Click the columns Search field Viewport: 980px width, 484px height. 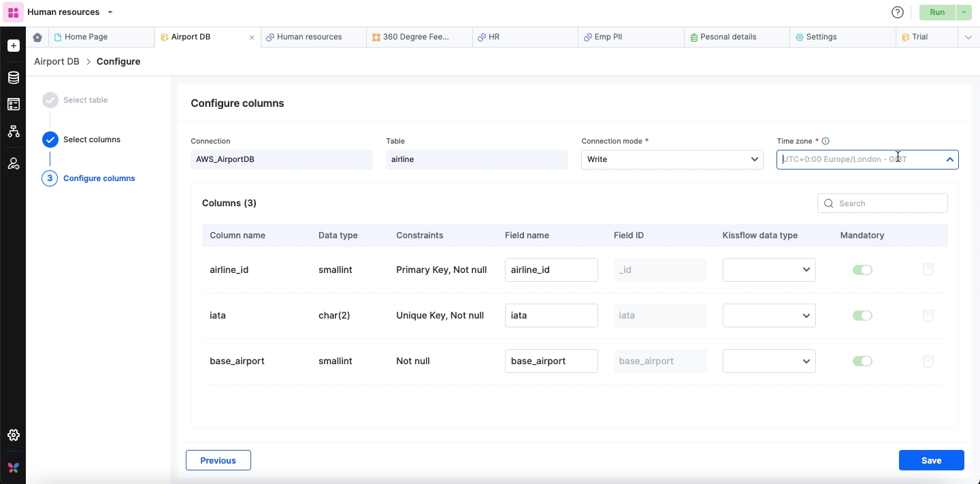(888, 203)
